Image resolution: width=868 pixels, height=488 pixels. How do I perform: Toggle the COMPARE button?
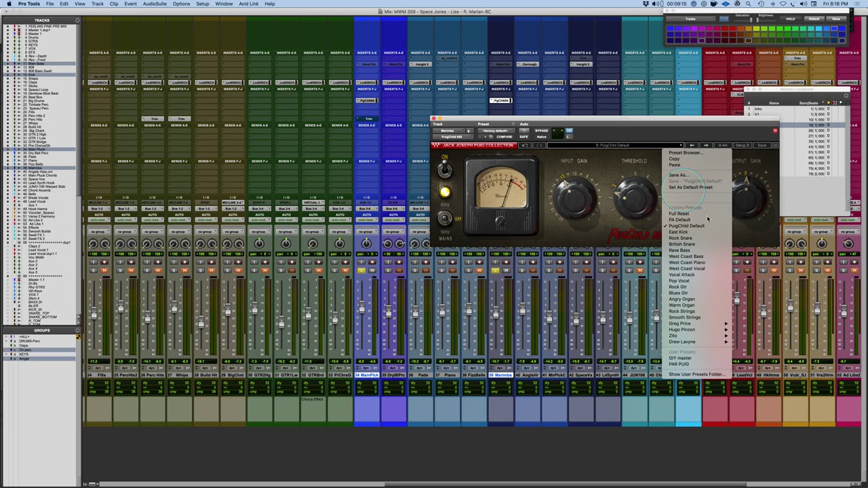(504, 137)
